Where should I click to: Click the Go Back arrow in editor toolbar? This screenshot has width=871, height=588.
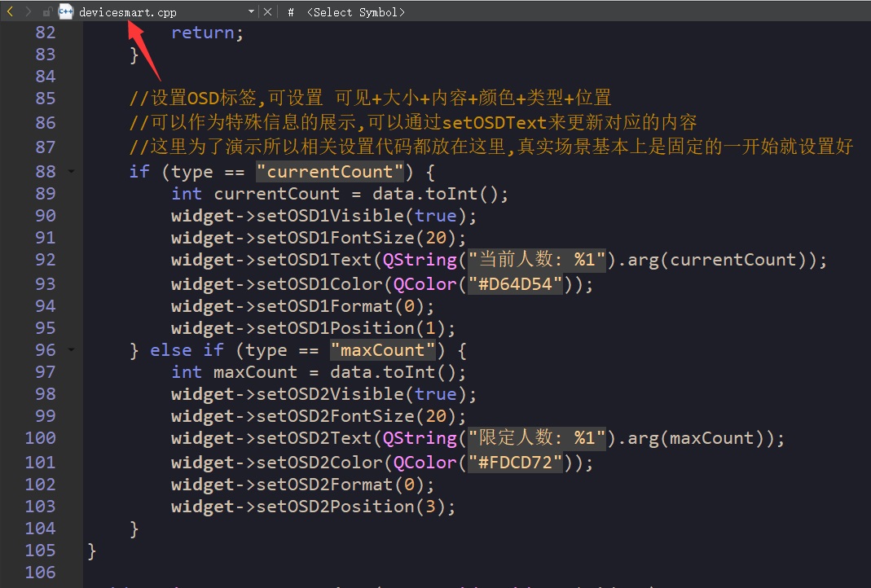coord(10,12)
